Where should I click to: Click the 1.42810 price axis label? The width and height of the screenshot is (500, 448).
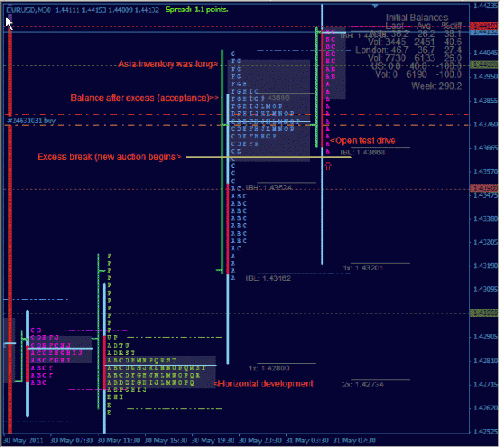(486, 361)
